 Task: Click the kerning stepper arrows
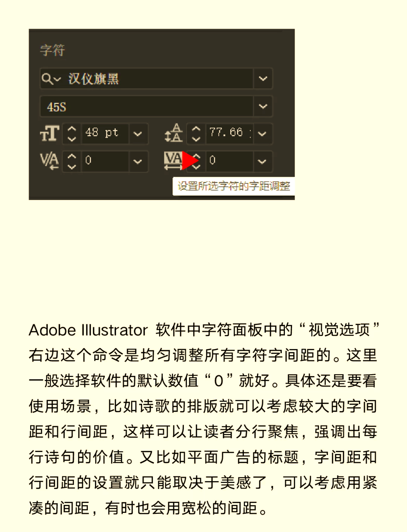click(x=72, y=161)
